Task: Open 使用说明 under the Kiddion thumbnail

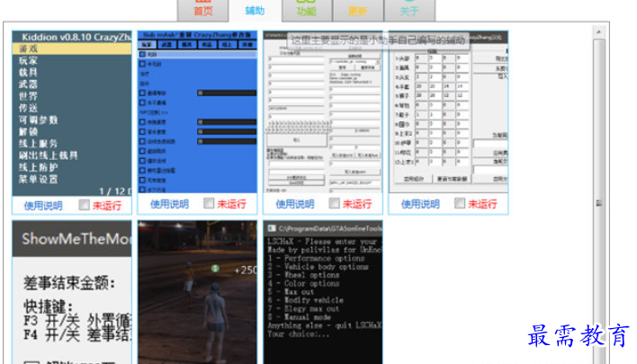Action: click(43, 206)
